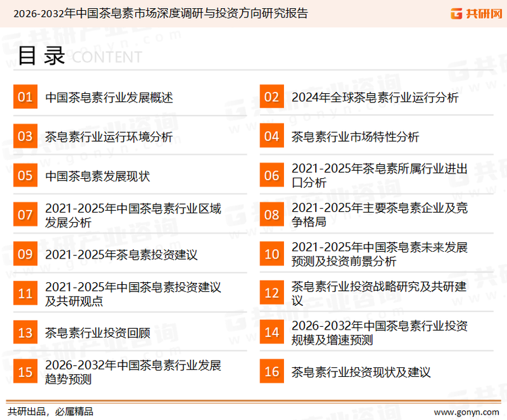Click the orange 05 number badge

pyautogui.click(x=25, y=176)
